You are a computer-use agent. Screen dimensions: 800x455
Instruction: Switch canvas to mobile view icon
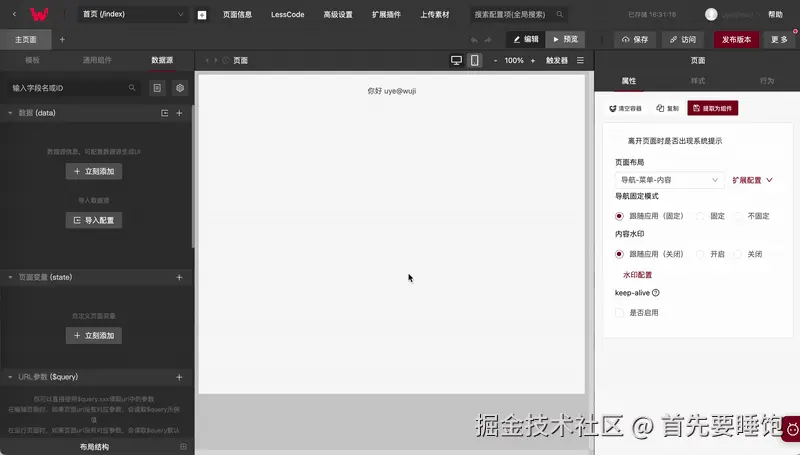(x=474, y=60)
